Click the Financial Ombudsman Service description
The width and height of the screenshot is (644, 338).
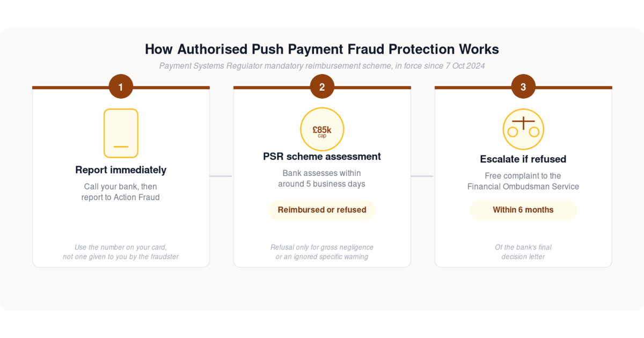tap(523, 181)
